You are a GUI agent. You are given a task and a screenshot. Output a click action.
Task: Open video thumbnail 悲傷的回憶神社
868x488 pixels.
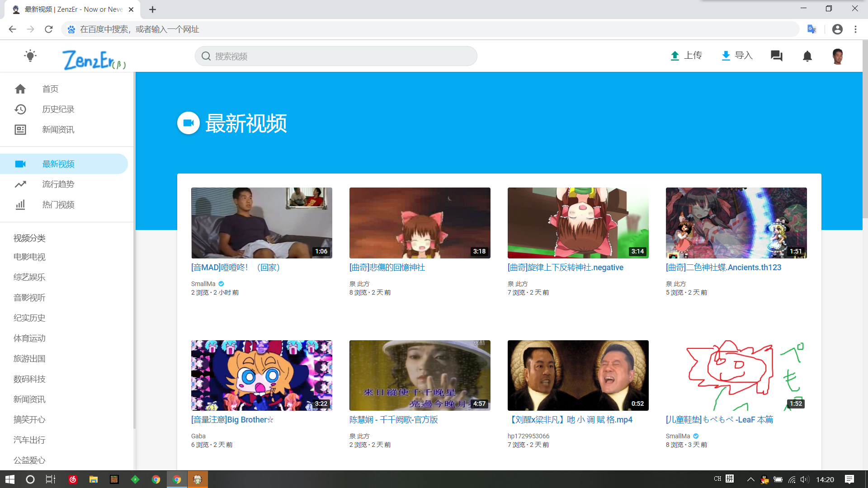pyautogui.click(x=420, y=223)
